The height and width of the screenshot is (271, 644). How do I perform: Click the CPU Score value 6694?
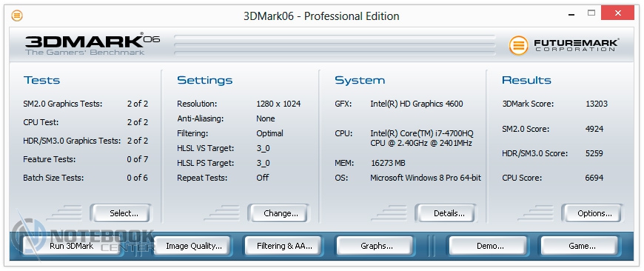[594, 178]
